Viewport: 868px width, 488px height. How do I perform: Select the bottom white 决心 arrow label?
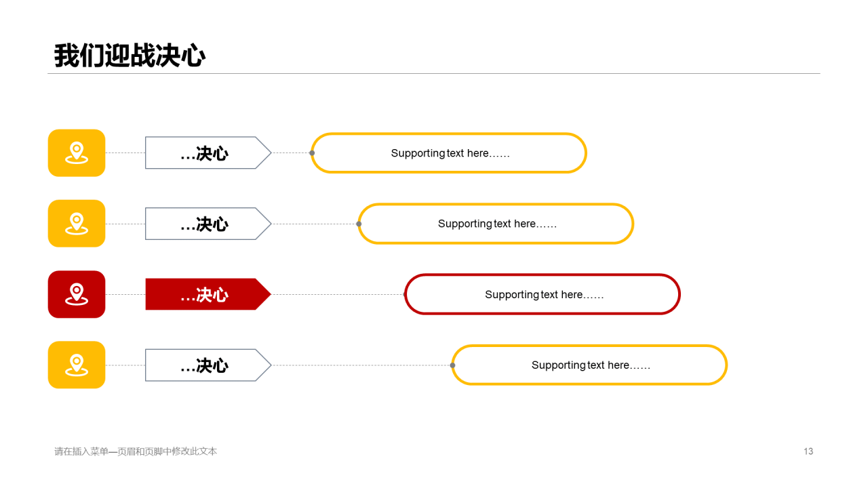tap(208, 365)
